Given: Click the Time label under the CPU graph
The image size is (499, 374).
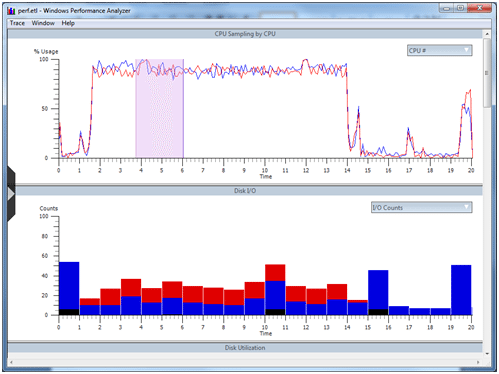Looking at the screenshot, I should [266, 176].
